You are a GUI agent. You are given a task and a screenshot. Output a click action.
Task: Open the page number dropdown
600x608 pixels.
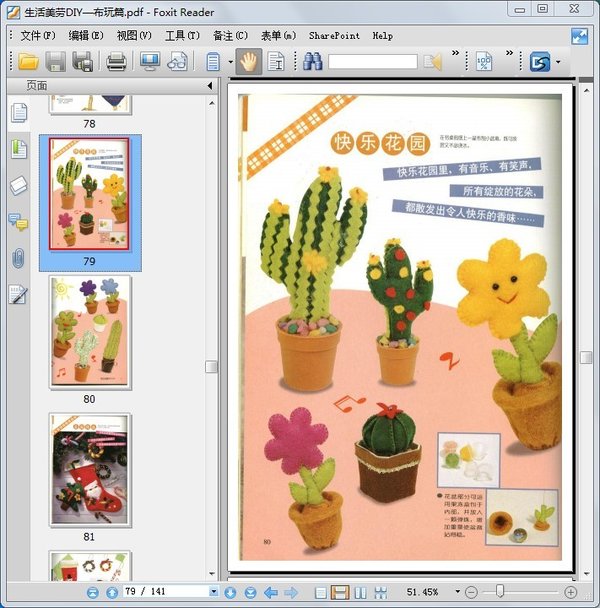click(x=213, y=592)
